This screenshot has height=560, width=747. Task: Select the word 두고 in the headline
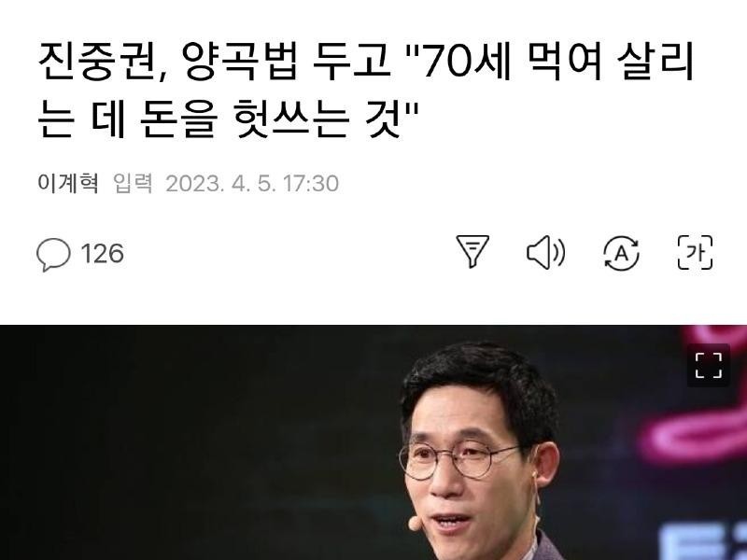click(x=352, y=61)
